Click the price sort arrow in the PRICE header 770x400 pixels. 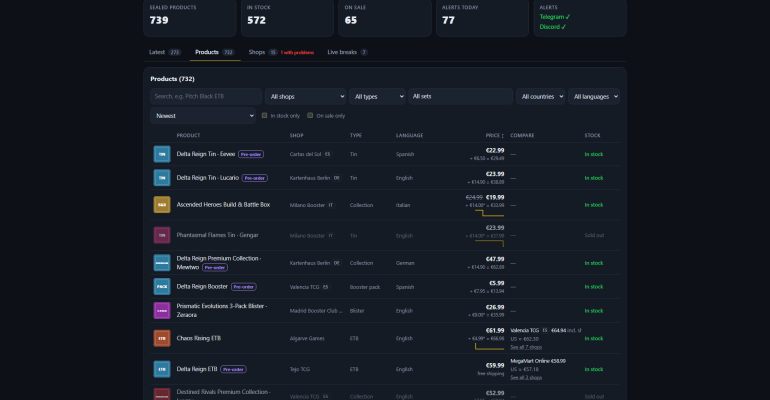coord(502,135)
